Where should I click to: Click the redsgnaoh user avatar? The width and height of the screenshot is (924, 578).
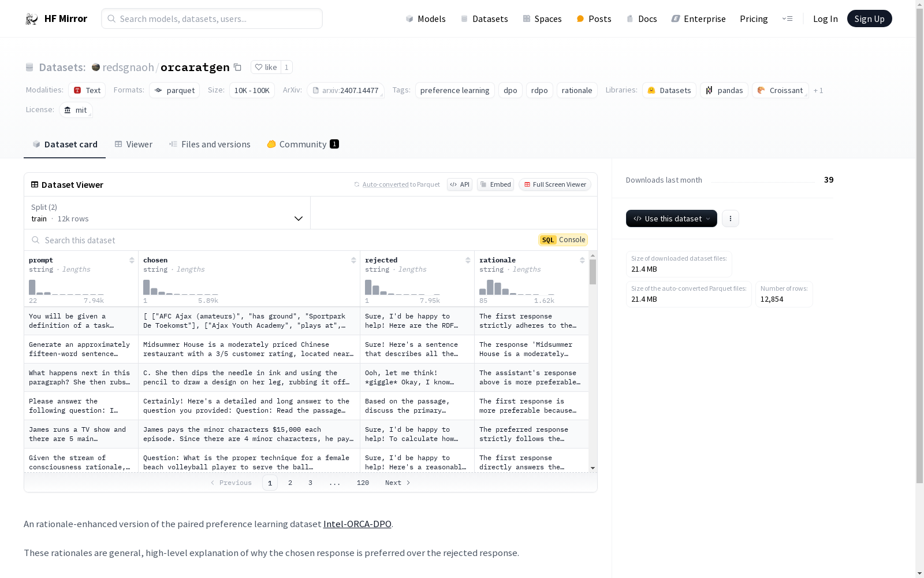pos(96,67)
